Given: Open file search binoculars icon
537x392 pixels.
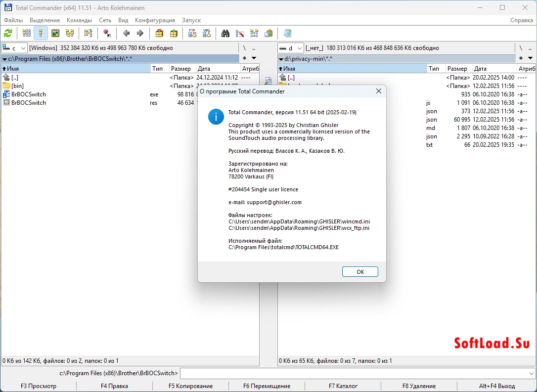Looking at the screenshot, I should (225, 33).
